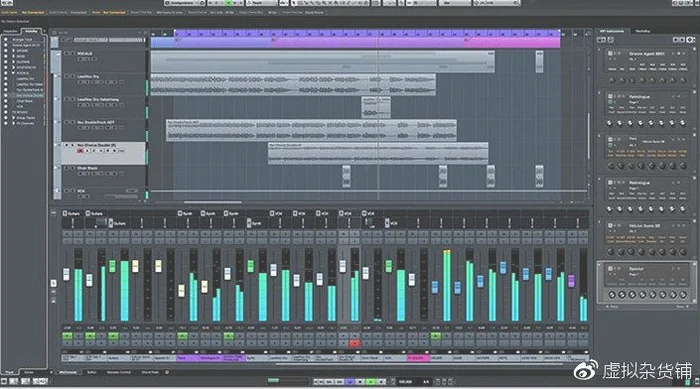Toggle the lower-row VOX checkbox in mixer
This screenshot has height=389, width=700.
[387, 223]
